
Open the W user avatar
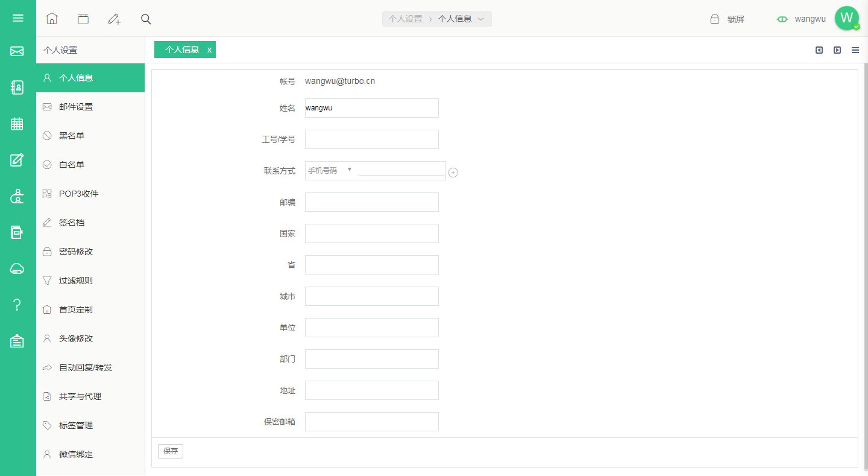[x=847, y=18]
